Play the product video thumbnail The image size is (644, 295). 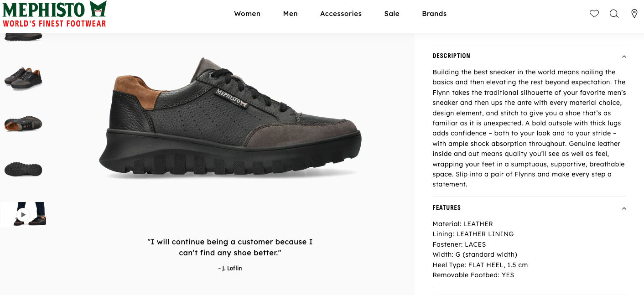tap(23, 214)
